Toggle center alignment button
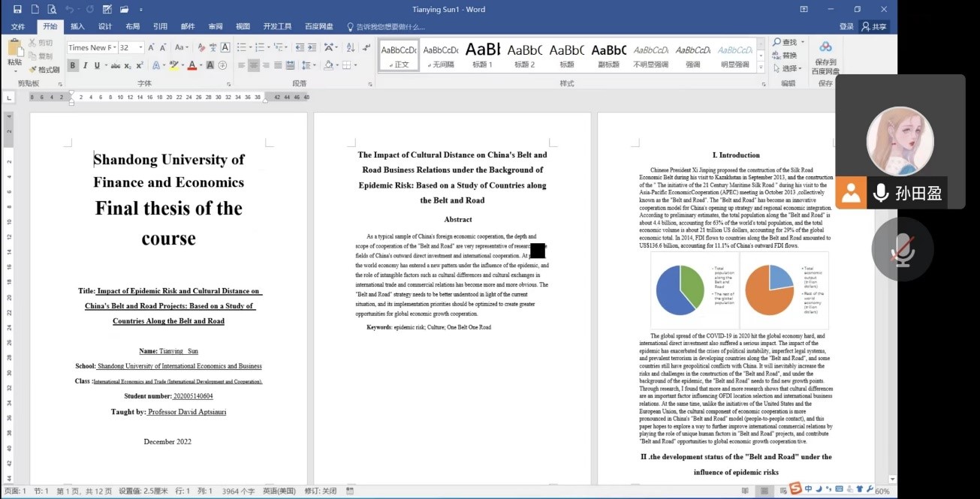980x499 pixels. [254, 65]
